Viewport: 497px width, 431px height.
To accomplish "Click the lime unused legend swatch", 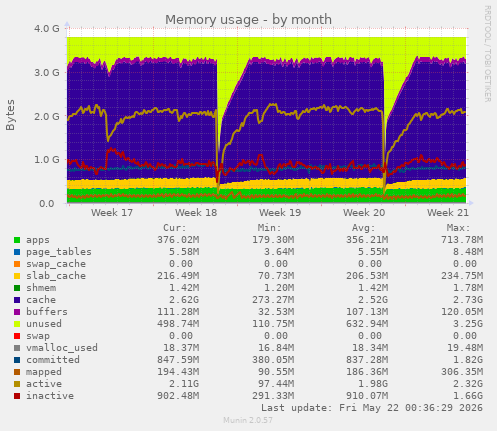I will [x=17, y=324].
